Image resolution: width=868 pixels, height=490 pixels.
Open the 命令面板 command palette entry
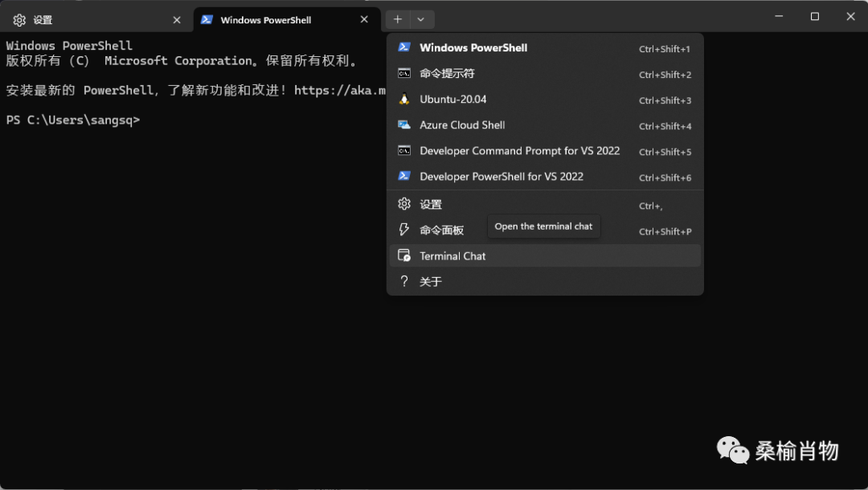tap(545, 230)
